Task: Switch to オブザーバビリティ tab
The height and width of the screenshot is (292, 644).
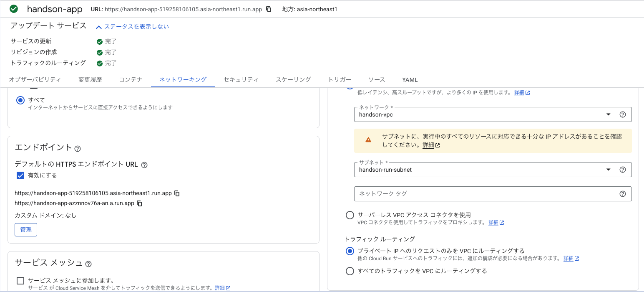Action: [35, 80]
